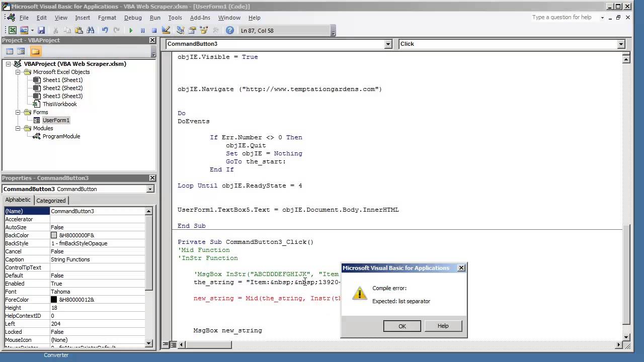Open the Edit menu
This screenshot has height=362, width=644.
[x=41, y=18]
